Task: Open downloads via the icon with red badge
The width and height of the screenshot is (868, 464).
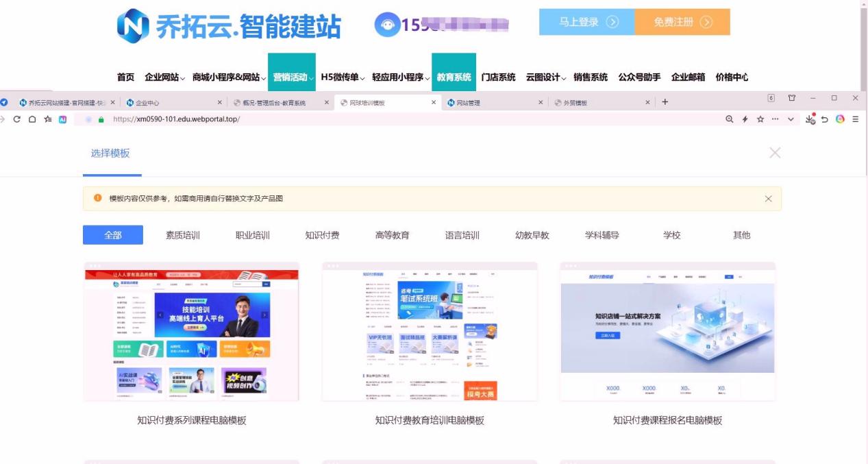Action: (x=810, y=119)
